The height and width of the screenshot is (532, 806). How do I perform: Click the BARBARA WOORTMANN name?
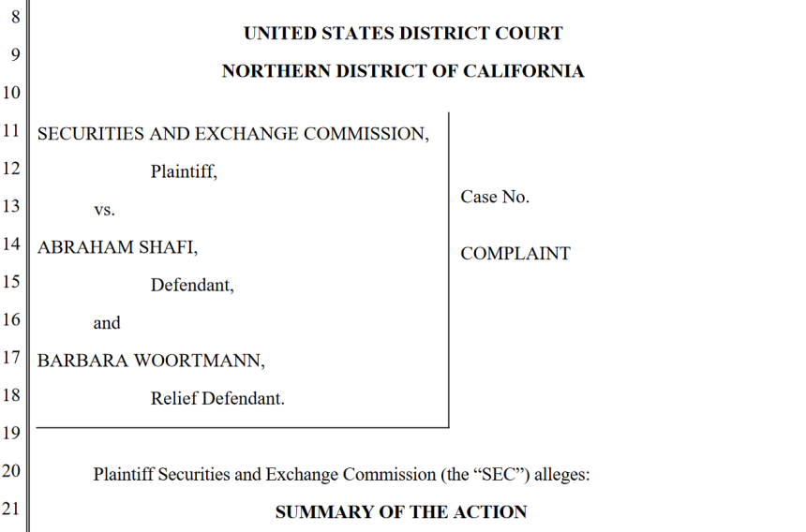[x=151, y=361]
